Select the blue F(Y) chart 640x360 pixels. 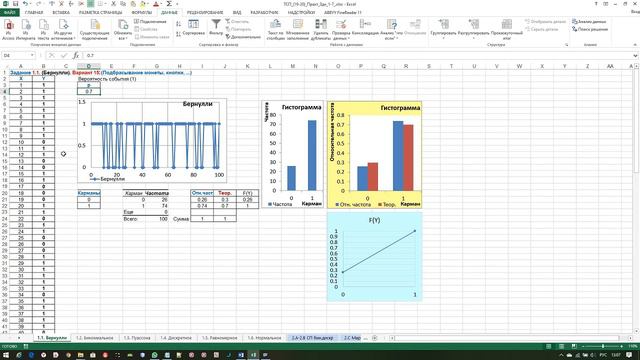click(374, 257)
